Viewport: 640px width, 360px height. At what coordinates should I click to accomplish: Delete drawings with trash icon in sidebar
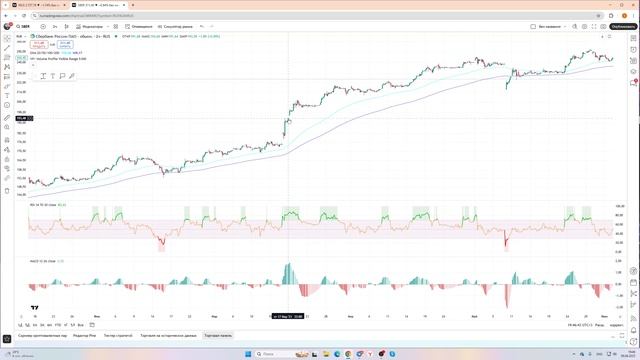pyautogui.click(x=7, y=191)
